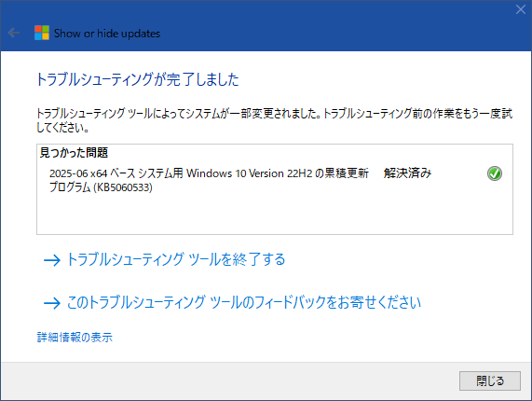Click the arrow icon beside the フィードバック link
The width and height of the screenshot is (532, 401).
[x=52, y=303]
